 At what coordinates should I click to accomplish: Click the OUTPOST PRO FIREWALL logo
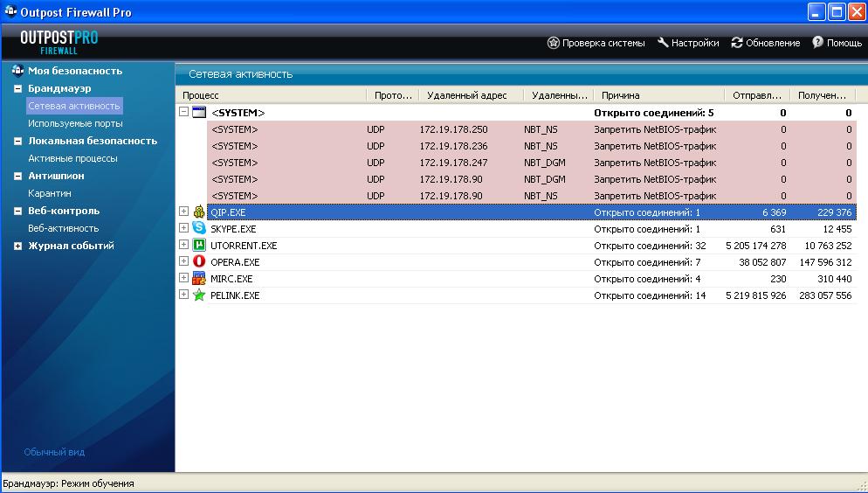59,43
